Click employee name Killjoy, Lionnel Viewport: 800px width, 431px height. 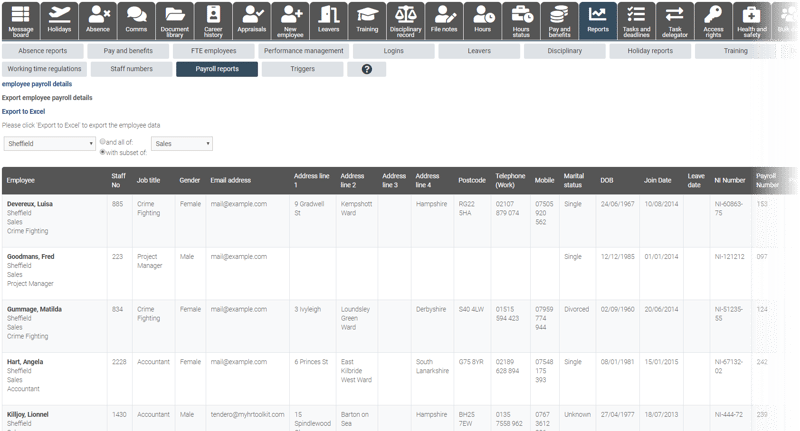click(x=28, y=414)
